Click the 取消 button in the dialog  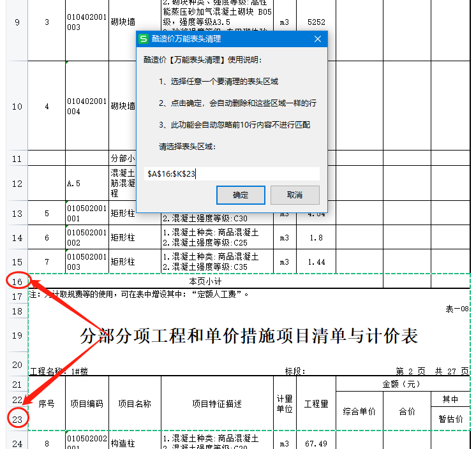click(294, 195)
